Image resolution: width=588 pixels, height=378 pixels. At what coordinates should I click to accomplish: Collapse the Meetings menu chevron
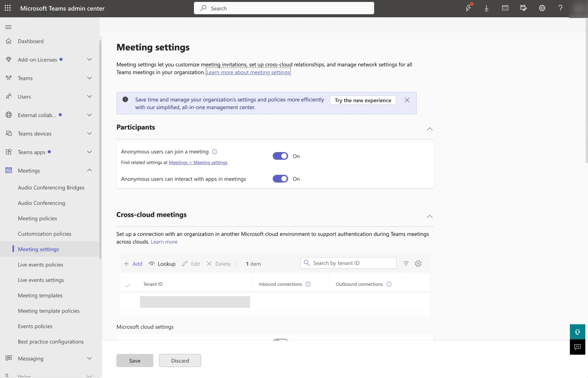pyautogui.click(x=89, y=170)
